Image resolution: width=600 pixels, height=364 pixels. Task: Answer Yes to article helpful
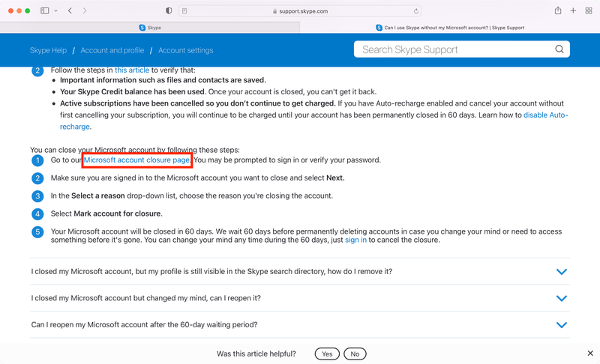[x=327, y=354]
